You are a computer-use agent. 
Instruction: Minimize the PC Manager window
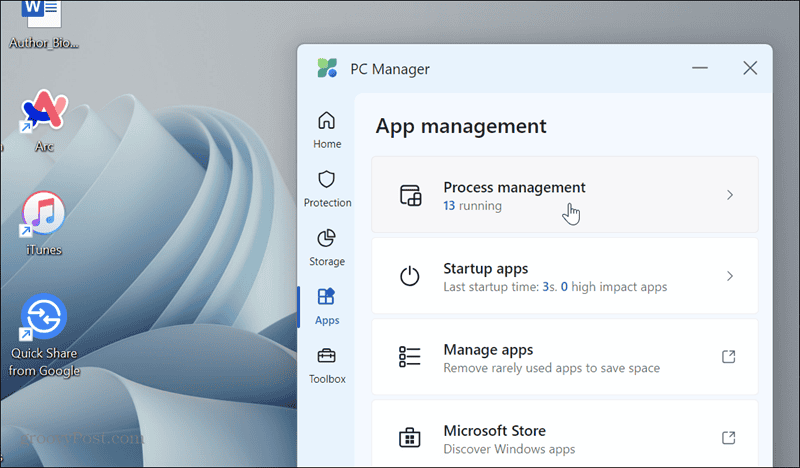[699, 68]
